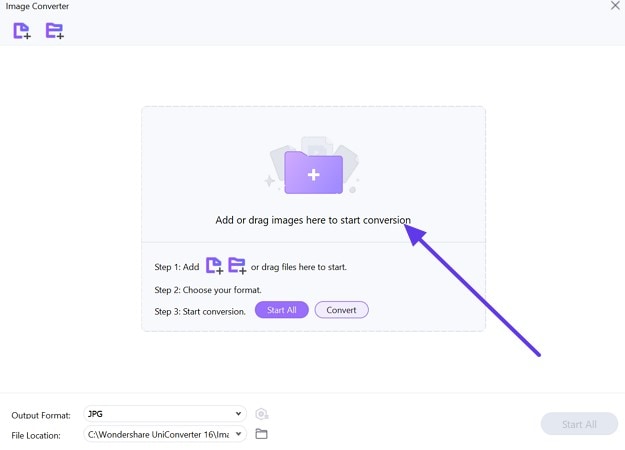Open output format settings gear icon
Screen dimensions: 625x450
(x=261, y=414)
